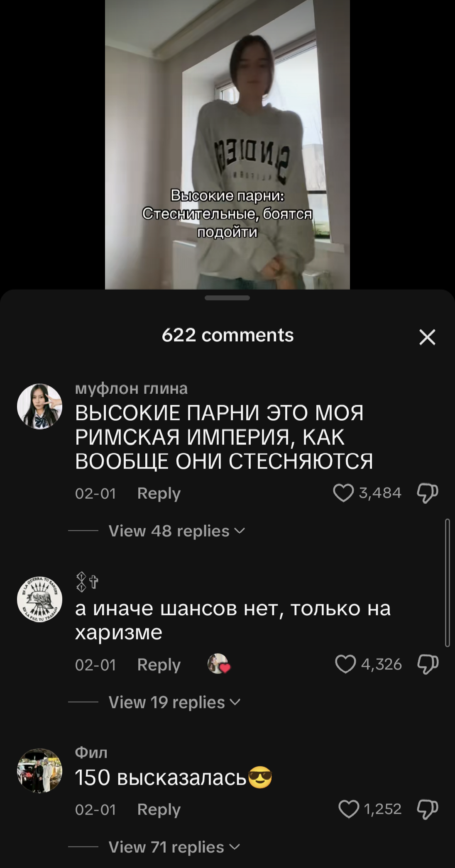Tap the video above comments
The image size is (455, 868).
tap(227, 144)
